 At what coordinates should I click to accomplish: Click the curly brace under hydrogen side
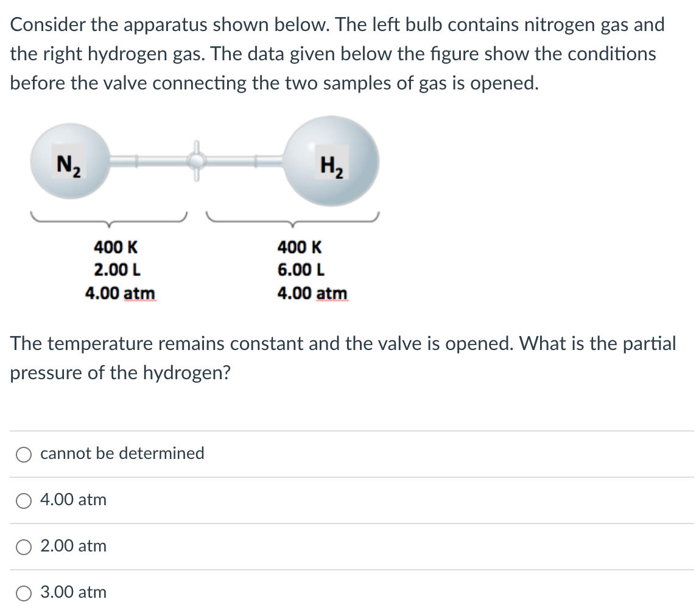click(292, 219)
